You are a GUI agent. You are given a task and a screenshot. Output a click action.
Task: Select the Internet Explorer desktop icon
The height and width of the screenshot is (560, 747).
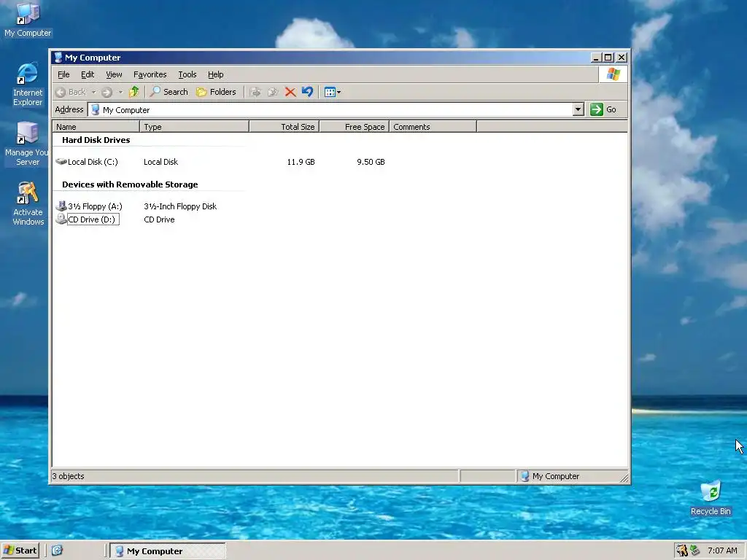28,85
